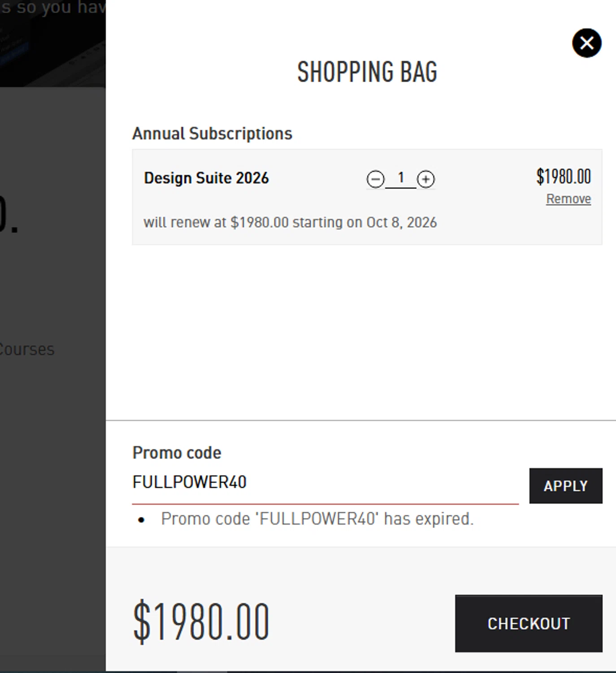This screenshot has height=673, width=616.
Task: Click the $1980.00 item price above Remove
Action: tap(564, 177)
